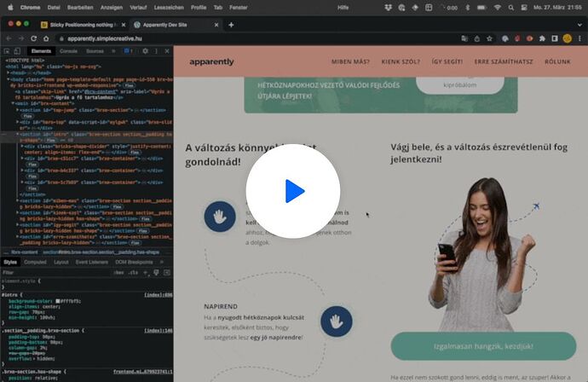Open the frontend.min stylesheet source link

click(143, 372)
